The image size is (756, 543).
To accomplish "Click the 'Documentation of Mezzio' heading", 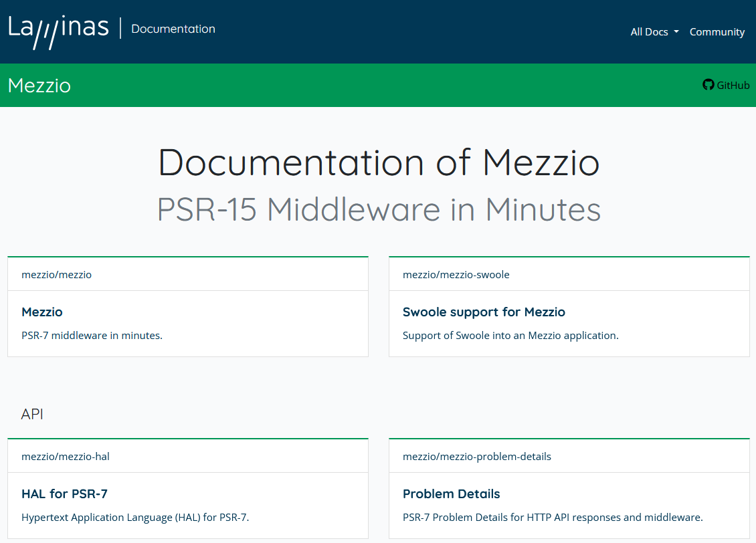I will pyautogui.click(x=379, y=162).
